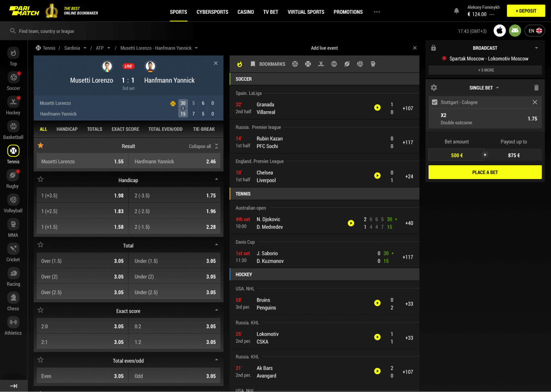This screenshot has height=392, width=551.
Task: Filter live events by hot flame icon
Action: pyautogui.click(x=240, y=64)
